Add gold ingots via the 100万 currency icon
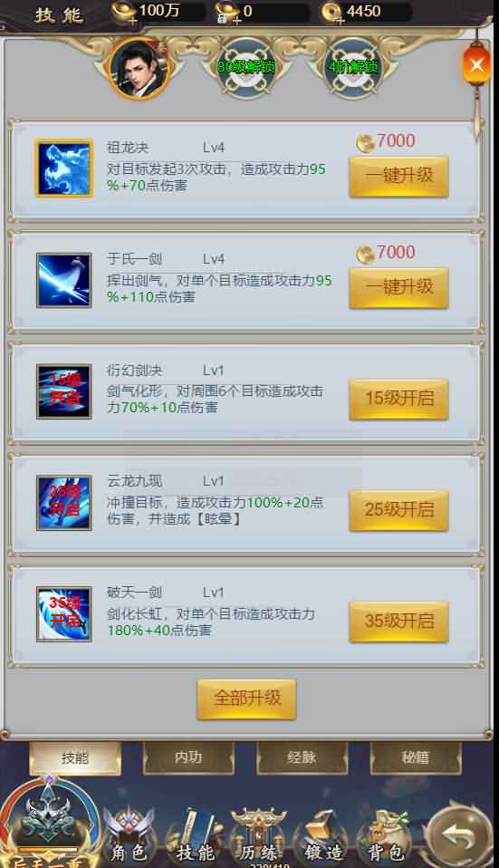 [124, 12]
